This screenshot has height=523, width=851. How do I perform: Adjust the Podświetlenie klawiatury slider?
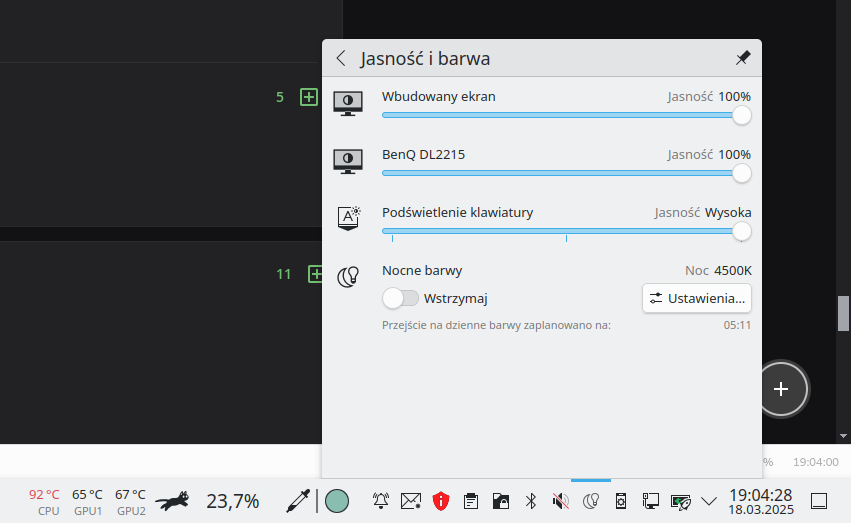point(567,232)
